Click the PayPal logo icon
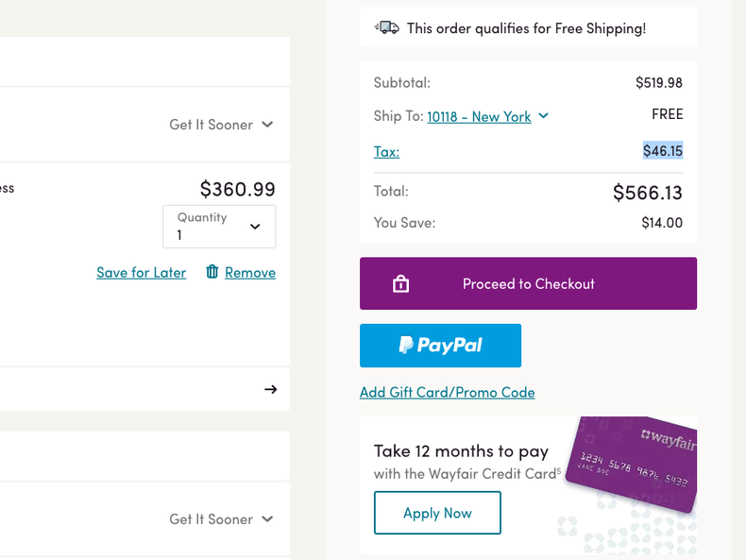This screenshot has height=560, width=746. tap(406, 346)
